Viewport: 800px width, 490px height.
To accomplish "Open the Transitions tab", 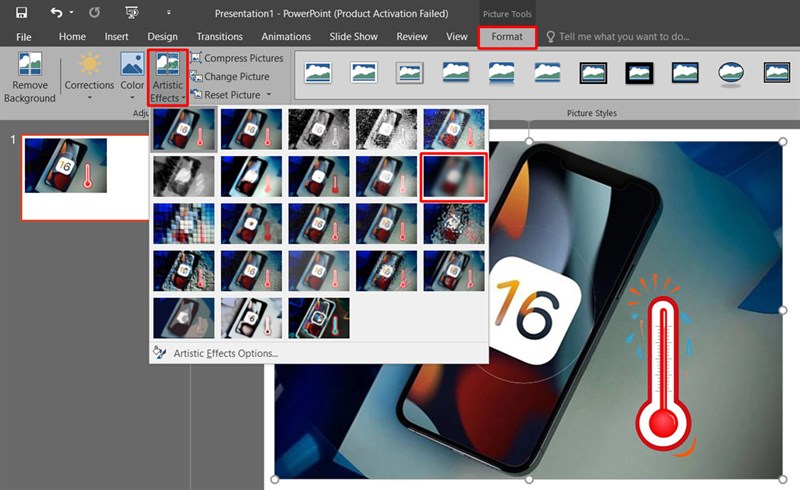I will 219,37.
